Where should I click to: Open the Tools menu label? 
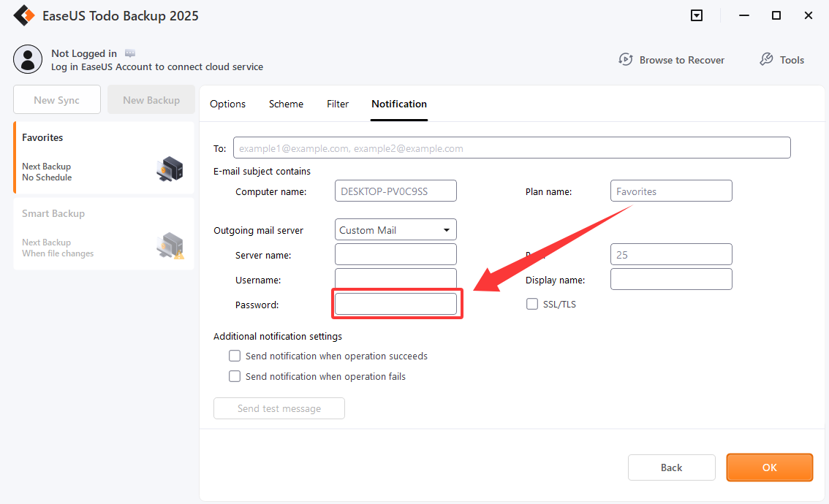pos(792,60)
